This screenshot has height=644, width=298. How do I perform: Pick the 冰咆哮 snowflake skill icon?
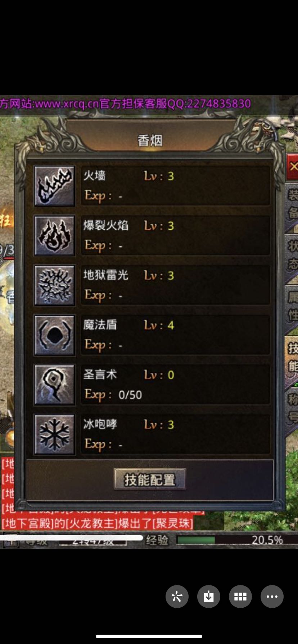[55, 434]
